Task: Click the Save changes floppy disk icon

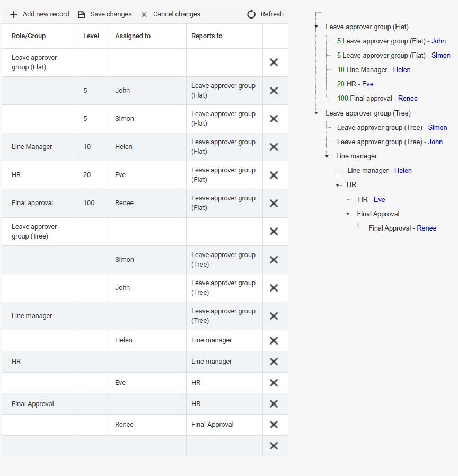Action: pos(81,14)
